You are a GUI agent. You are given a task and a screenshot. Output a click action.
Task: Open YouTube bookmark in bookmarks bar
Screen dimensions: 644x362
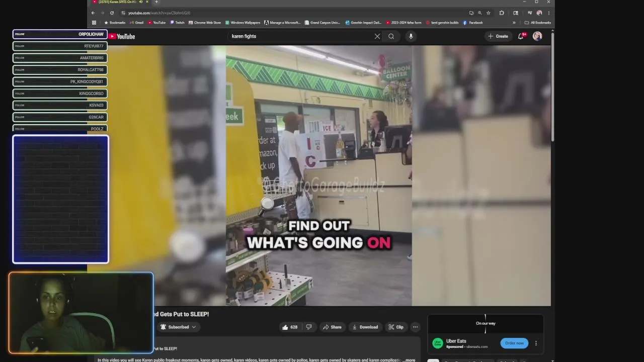click(156, 23)
